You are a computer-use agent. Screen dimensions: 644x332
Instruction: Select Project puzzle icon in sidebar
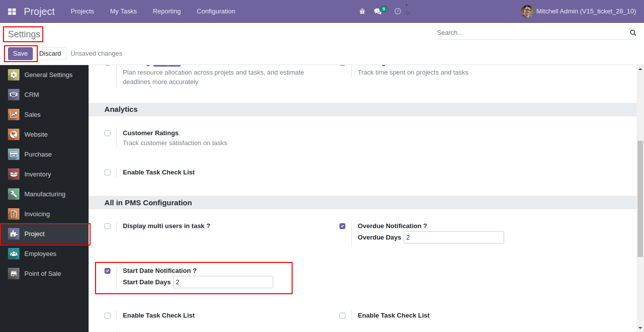(14, 234)
